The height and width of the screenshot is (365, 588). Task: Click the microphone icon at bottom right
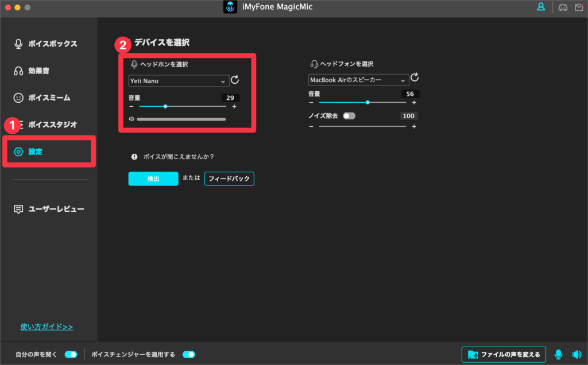click(558, 354)
